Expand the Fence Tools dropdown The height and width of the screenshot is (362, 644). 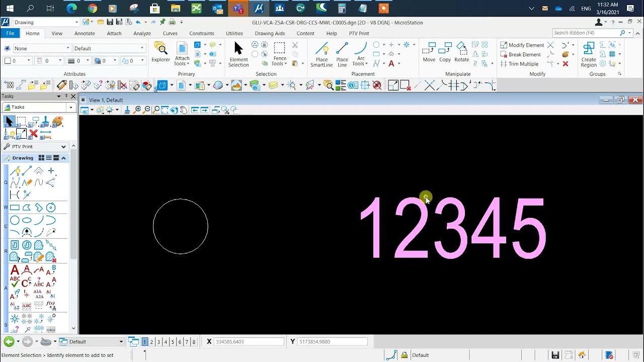pyautogui.click(x=280, y=61)
